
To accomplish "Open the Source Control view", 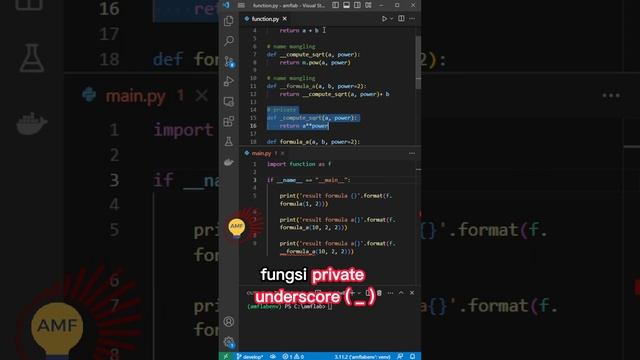I will pos(229,61).
